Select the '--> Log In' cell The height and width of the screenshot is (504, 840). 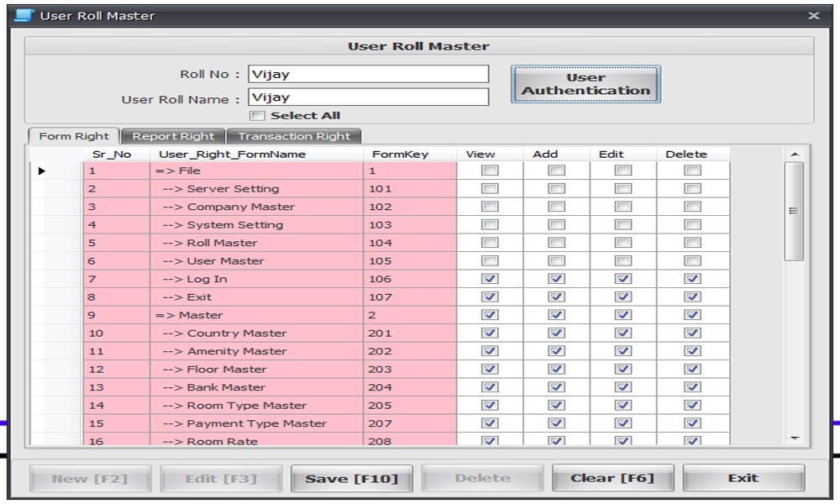coord(256,279)
